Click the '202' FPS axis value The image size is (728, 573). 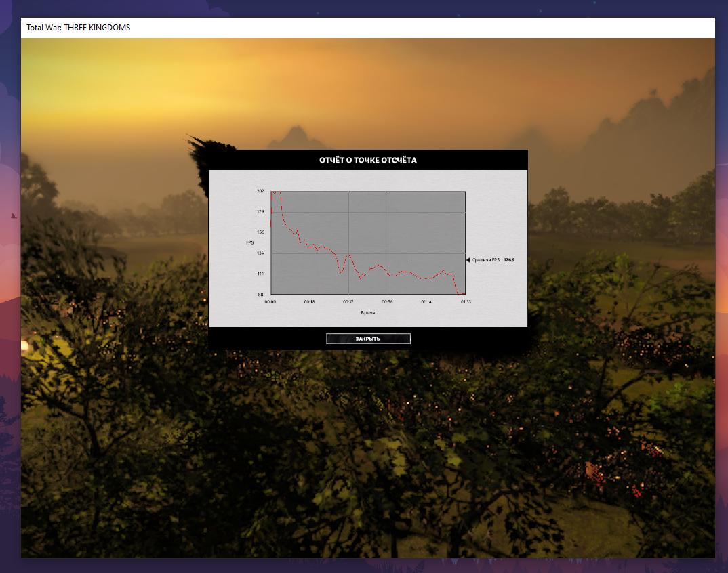[260, 191]
